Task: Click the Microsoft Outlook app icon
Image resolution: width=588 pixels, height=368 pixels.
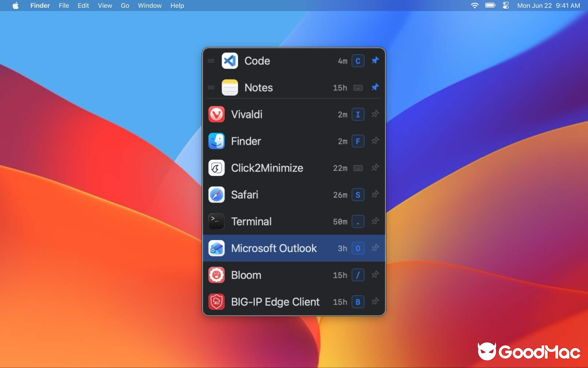Action: [x=216, y=248]
